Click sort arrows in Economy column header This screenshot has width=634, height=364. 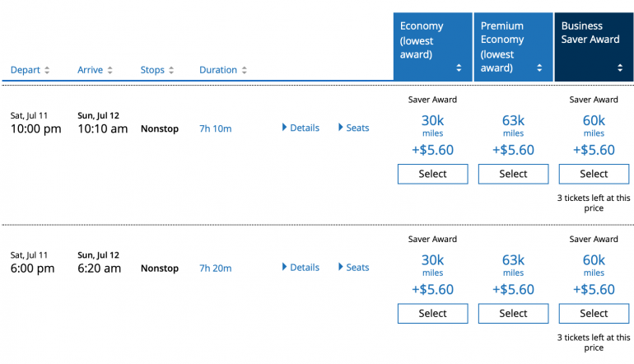click(459, 68)
